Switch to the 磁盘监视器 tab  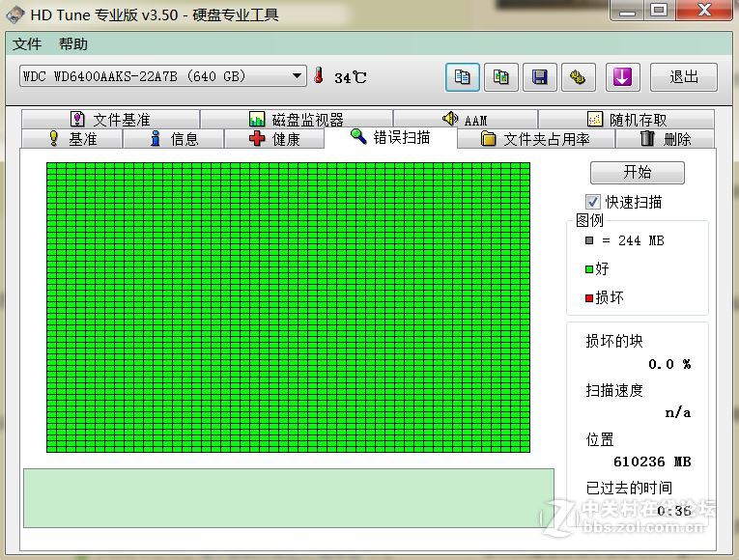[297, 119]
